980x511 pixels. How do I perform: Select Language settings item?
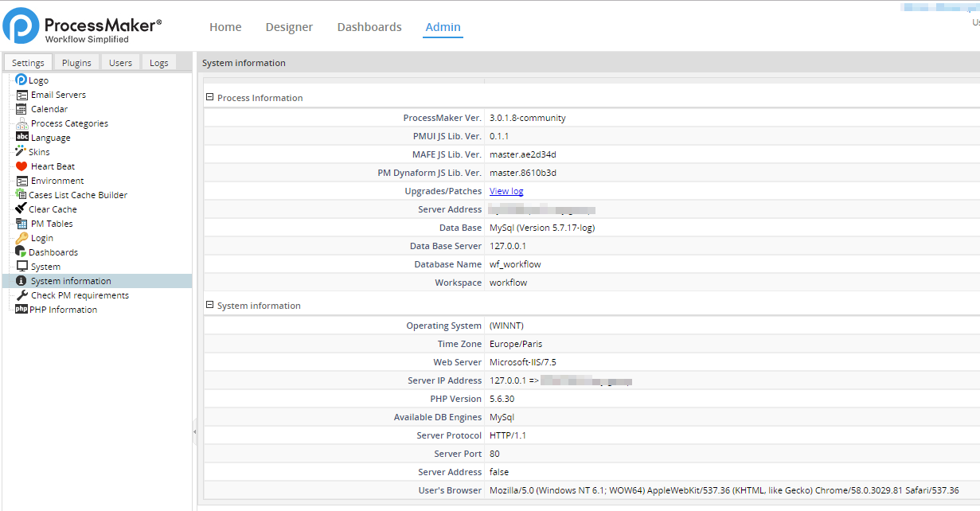point(51,138)
